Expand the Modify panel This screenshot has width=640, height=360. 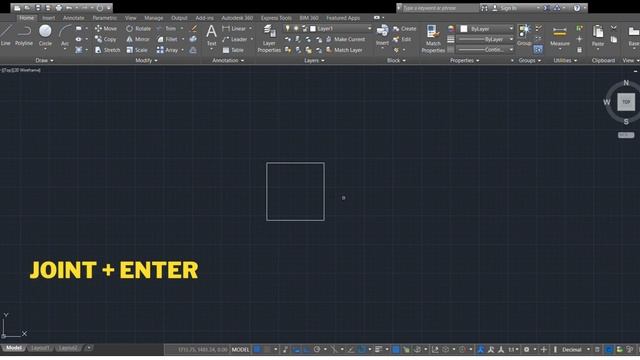[146, 60]
